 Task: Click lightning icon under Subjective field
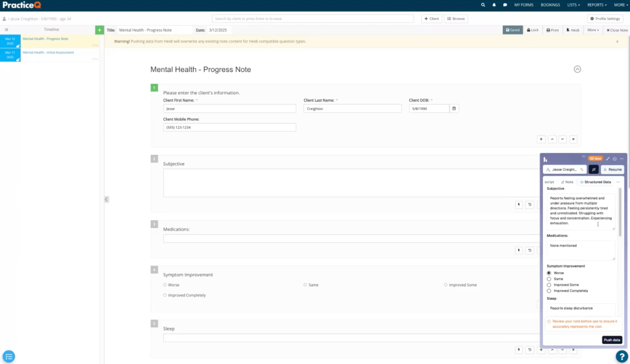click(x=519, y=205)
